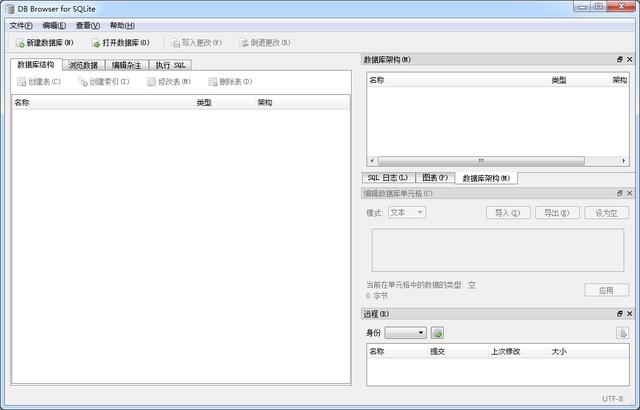Screen dimensions: 640x410
Task: Click the 打开数据库 (Open Database) toolbar icon
Action: [96, 43]
